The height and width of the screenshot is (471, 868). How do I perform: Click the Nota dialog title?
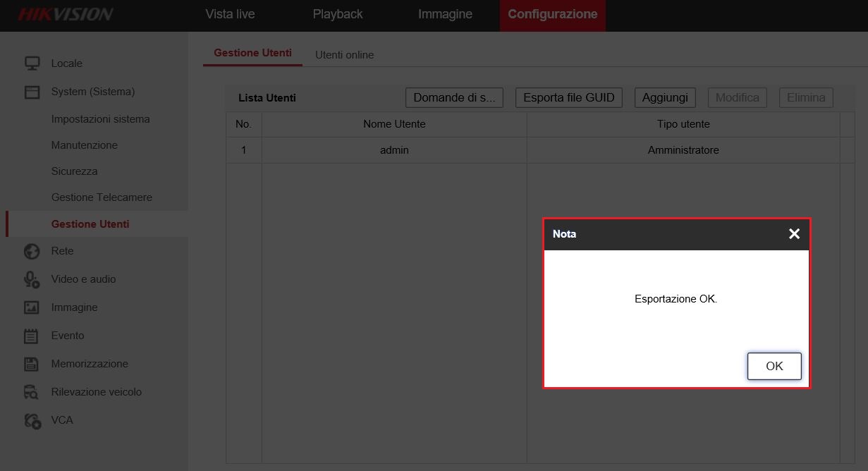click(x=564, y=234)
